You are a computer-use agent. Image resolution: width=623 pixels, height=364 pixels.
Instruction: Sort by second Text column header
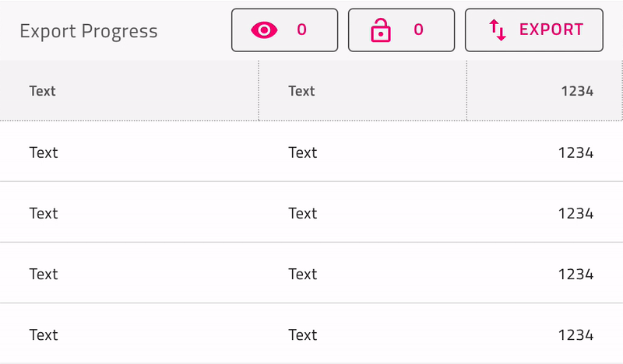coord(301,91)
